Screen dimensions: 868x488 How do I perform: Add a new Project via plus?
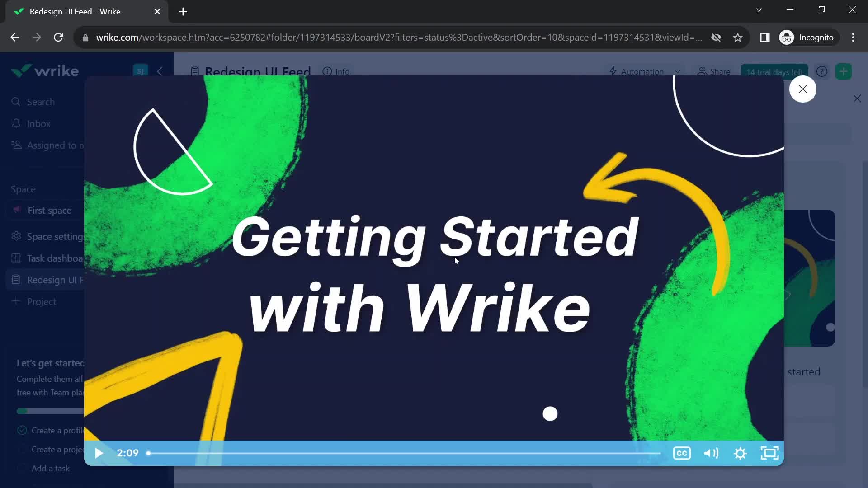16,301
